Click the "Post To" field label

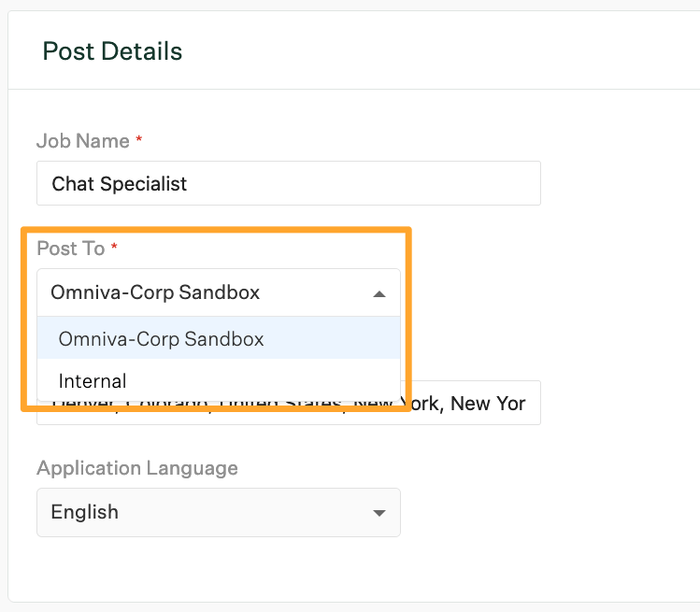click(71, 249)
